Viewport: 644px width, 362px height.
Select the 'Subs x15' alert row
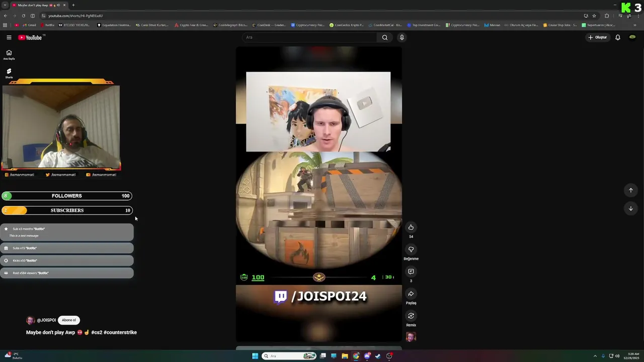[67, 248]
